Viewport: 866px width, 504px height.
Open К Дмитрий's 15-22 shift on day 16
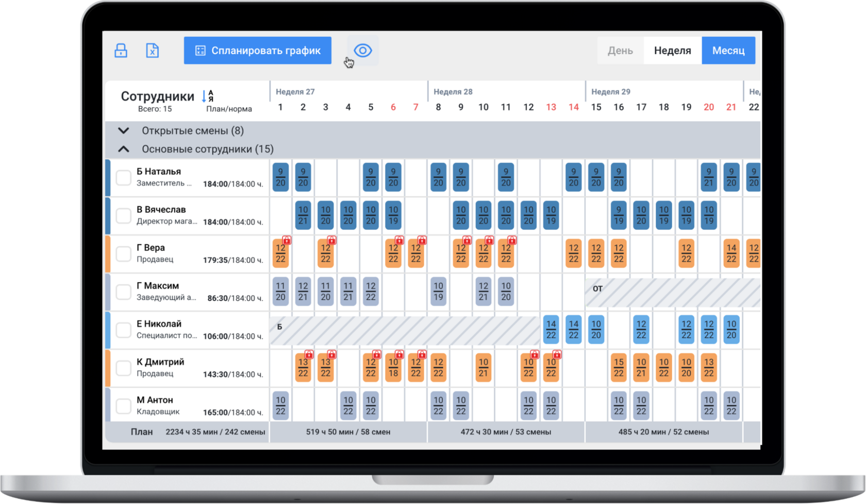click(619, 368)
